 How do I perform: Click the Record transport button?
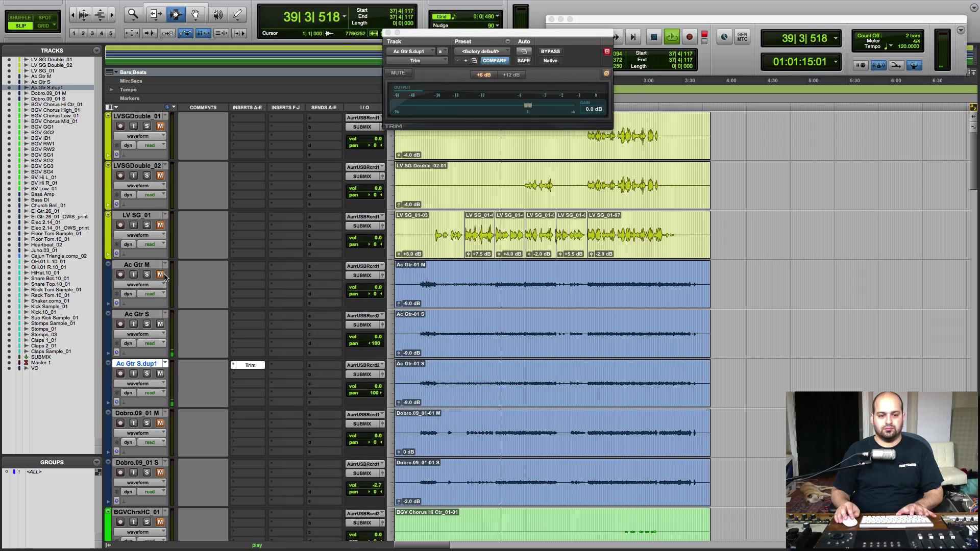pyautogui.click(x=690, y=37)
